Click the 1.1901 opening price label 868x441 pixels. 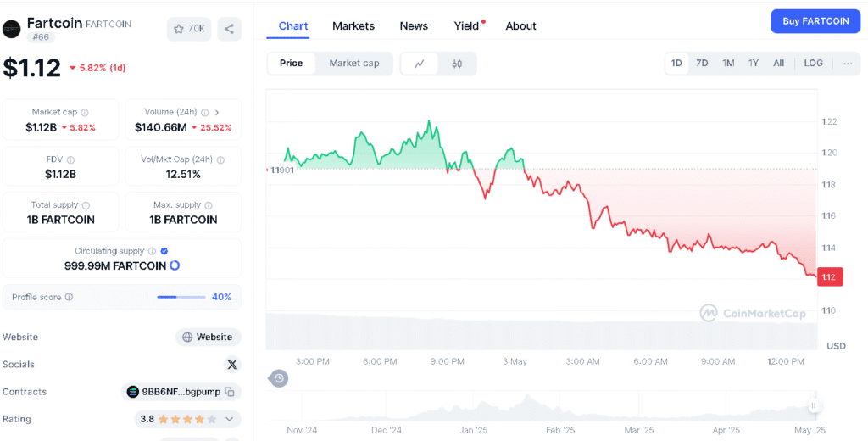(x=281, y=170)
